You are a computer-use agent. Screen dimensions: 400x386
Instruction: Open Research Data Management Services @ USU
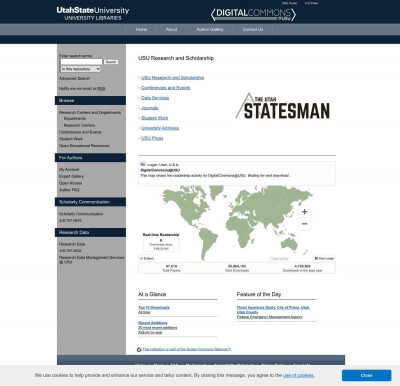92,260
